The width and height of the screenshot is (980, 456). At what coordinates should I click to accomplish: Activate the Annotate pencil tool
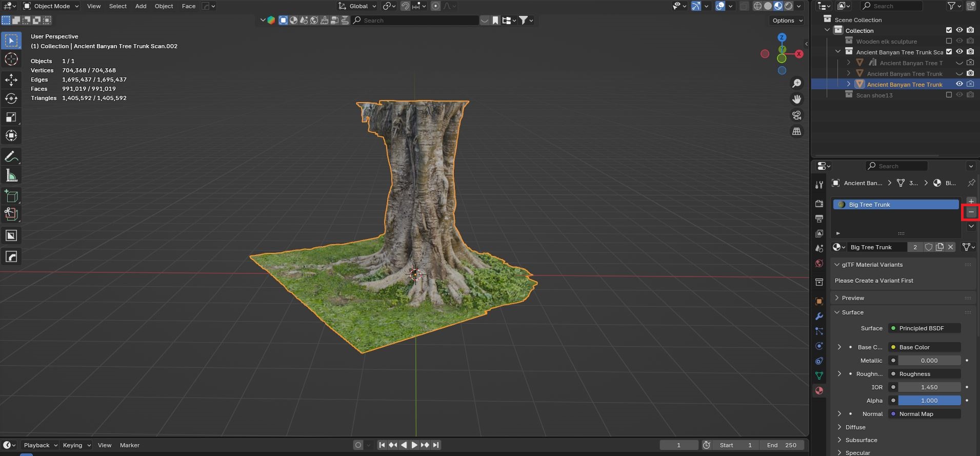pyautogui.click(x=11, y=157)
